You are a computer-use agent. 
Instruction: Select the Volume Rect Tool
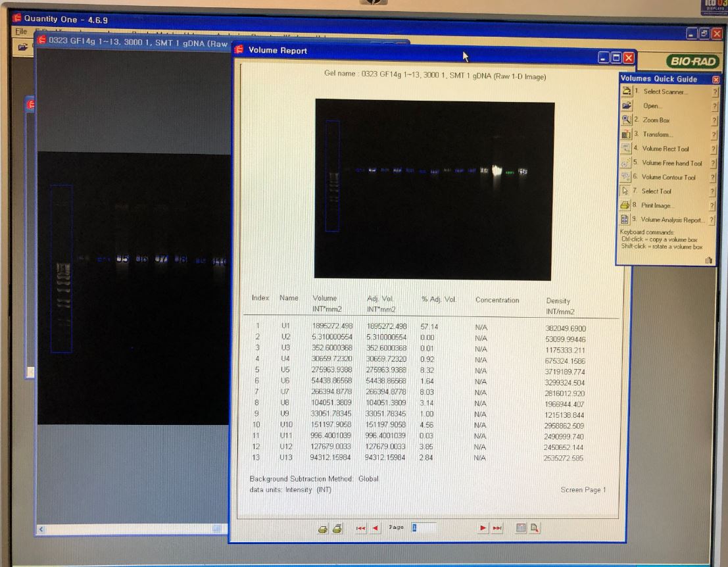coord(626,149)
